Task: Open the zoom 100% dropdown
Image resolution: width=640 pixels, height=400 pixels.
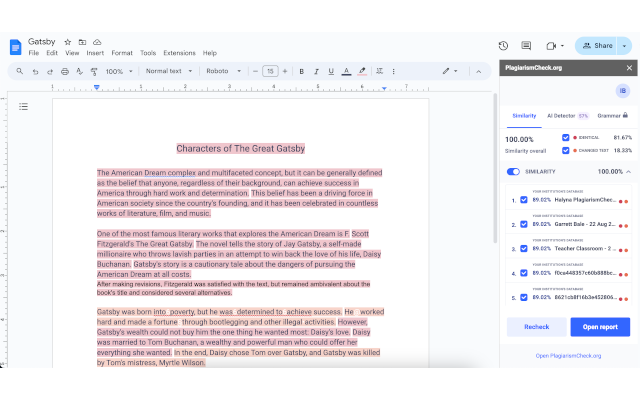Action: tap(119, 71)
